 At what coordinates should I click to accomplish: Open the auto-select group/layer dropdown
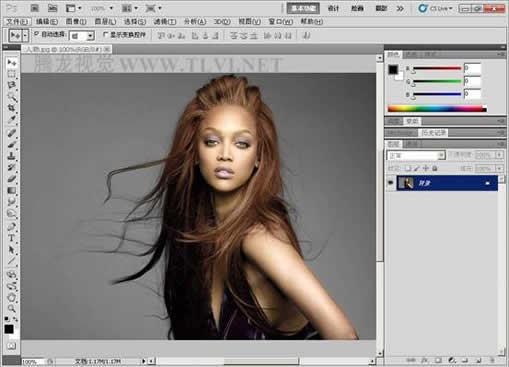pyautogui.click(x=90, y=36)
